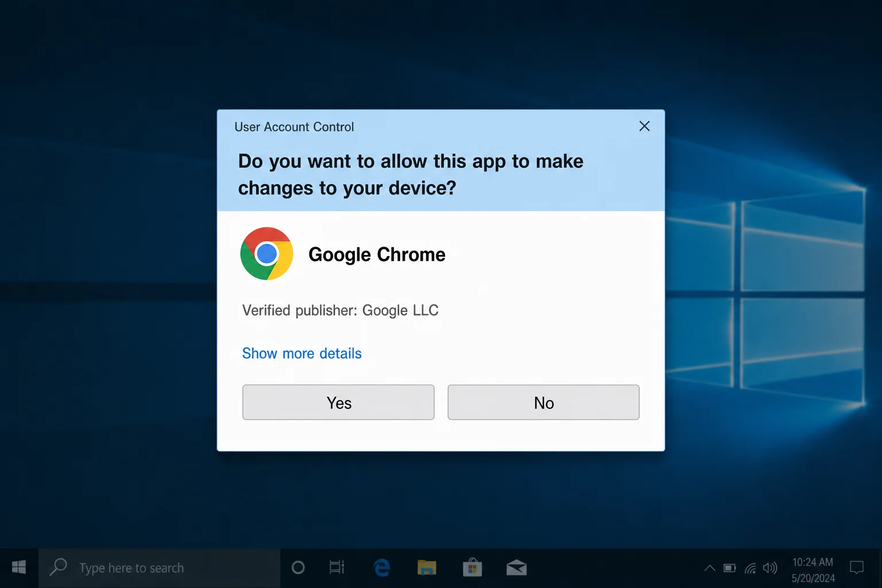Click the User Account Control title
This screenshot has height=588, width=882.
pos(294,127)
